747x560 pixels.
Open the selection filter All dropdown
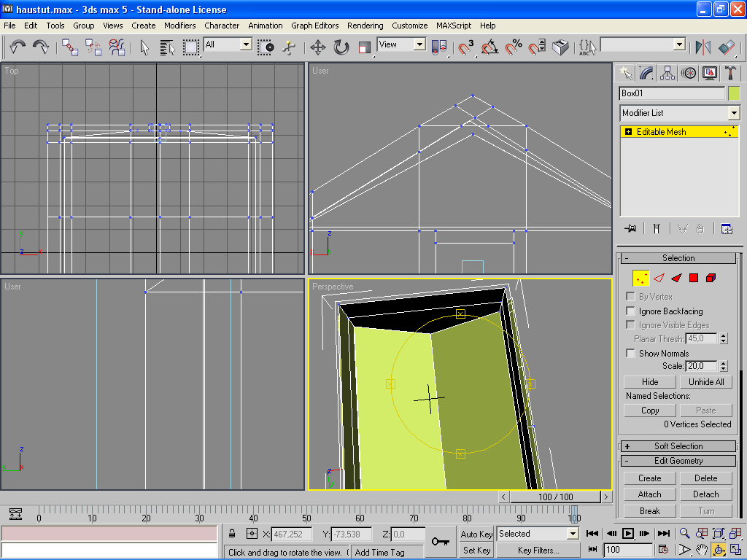(247, 44)
